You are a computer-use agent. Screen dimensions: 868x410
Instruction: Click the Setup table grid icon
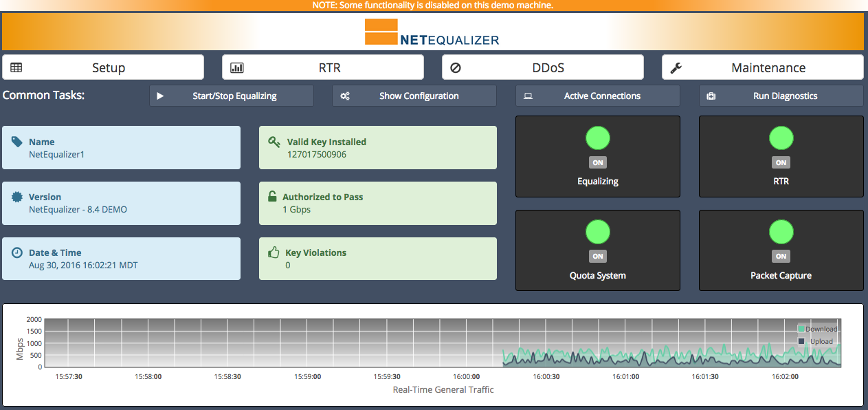pyautogui.click(x=16, y=68)
